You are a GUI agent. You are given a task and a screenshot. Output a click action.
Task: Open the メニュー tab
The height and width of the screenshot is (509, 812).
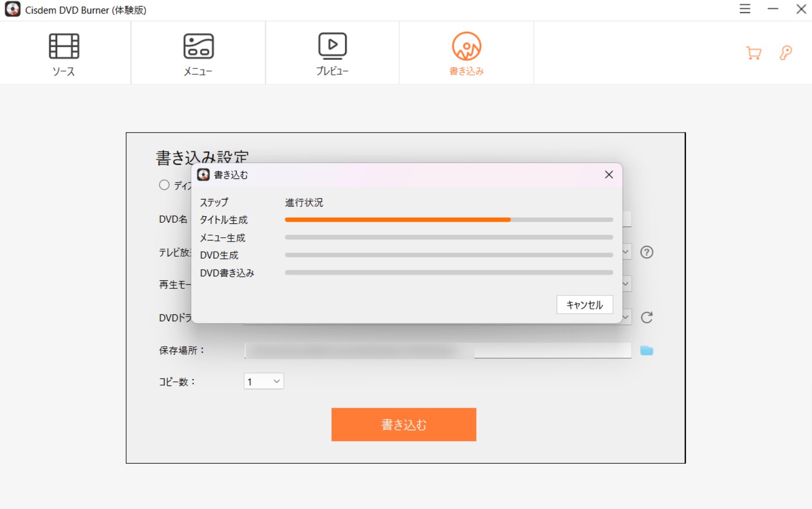click(x=198, y=53)
